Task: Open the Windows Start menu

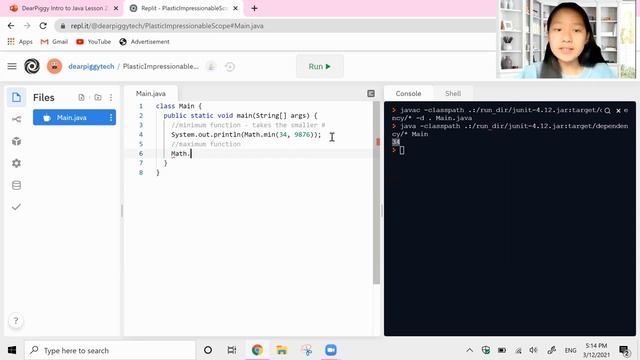Action: pyautogui.click(x=12, y=350)
